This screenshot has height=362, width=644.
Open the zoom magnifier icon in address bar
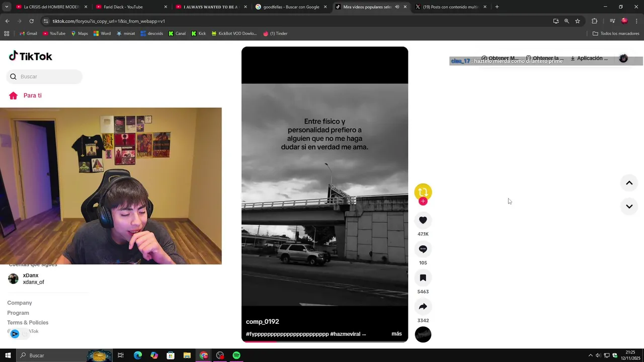click(567, 21)
